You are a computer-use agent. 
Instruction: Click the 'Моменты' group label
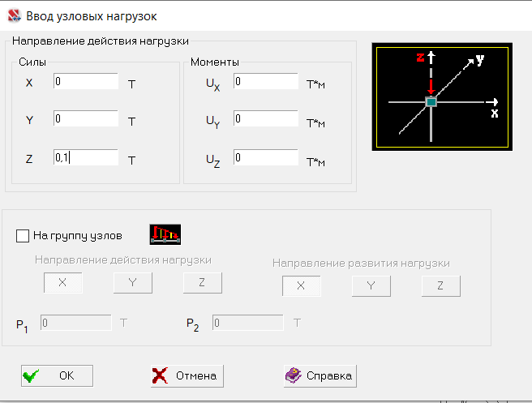[x=215, y=62]
